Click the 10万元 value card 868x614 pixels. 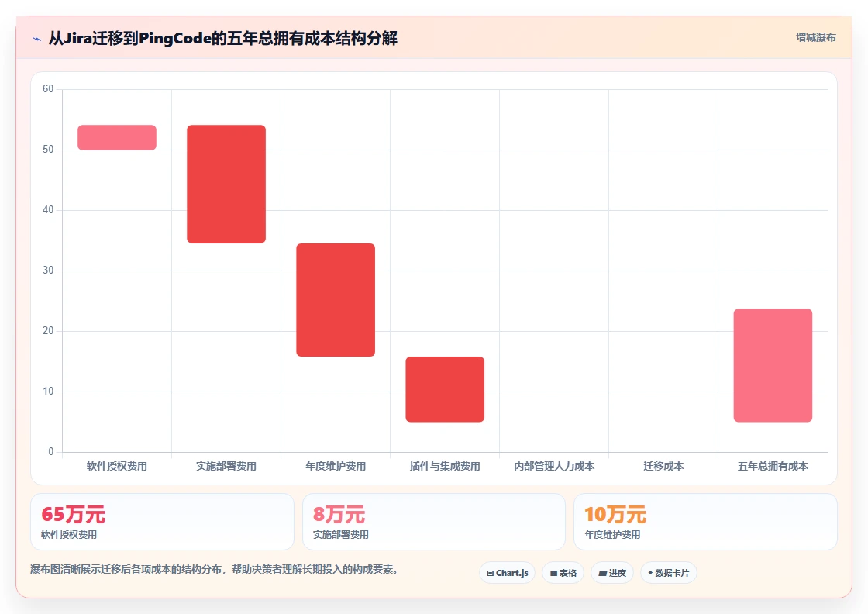(706, 522)
